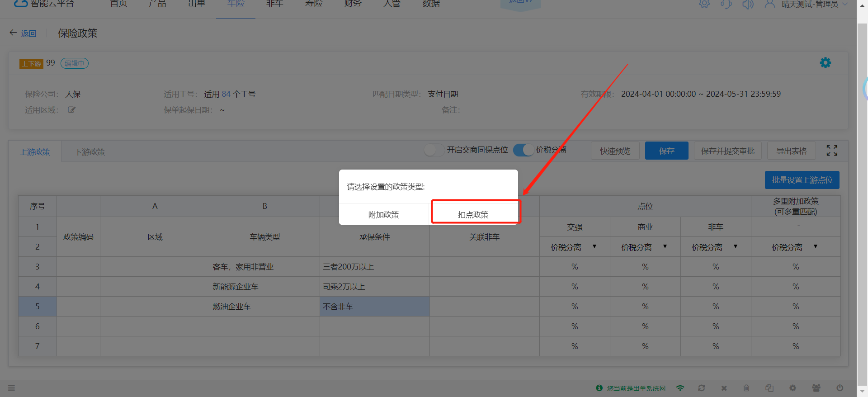Viewport: 868px width, 397px height.
Task: Check the green Wi-Fi network status icon
Action: tap(680, 388)
